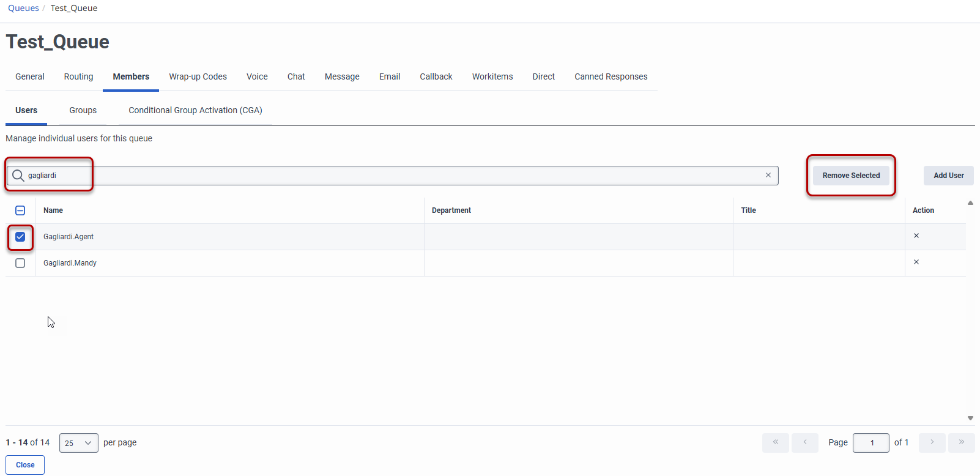Clear the gagliardi search text

[768, 176]
